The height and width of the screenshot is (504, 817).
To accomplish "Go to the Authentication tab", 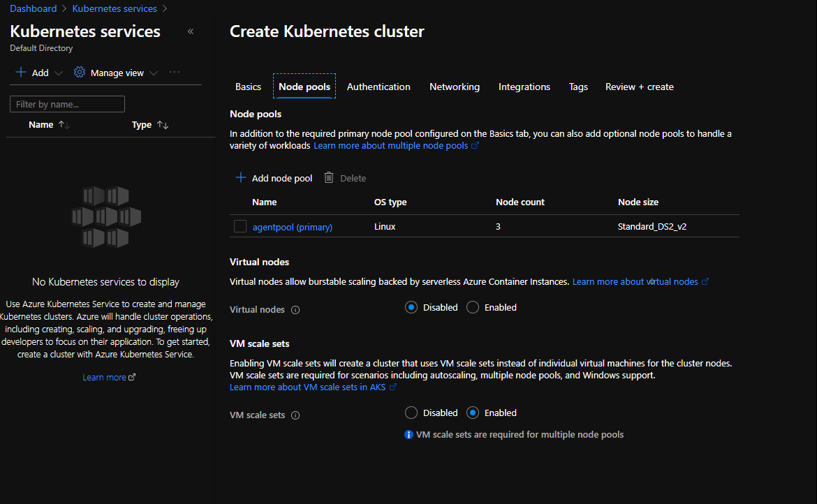I will (378, 87).
